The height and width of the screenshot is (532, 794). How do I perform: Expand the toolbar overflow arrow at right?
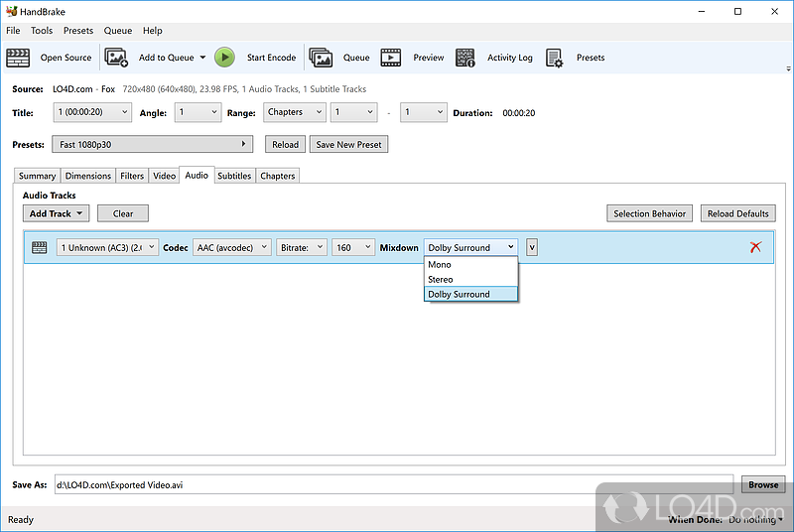pos(788,68)
